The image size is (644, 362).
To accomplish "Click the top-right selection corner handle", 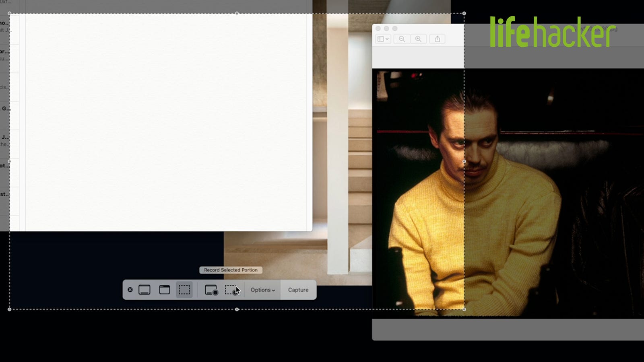I will tap(464, 13).
